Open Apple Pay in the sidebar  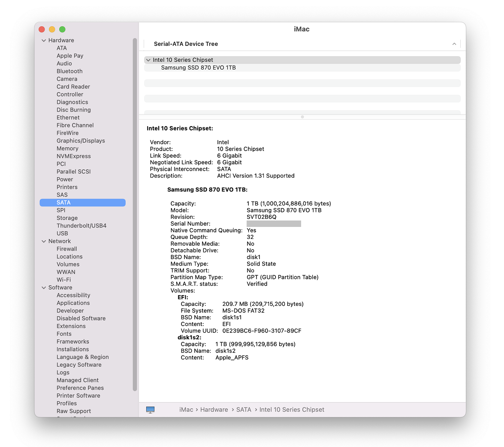click(70, 56)
